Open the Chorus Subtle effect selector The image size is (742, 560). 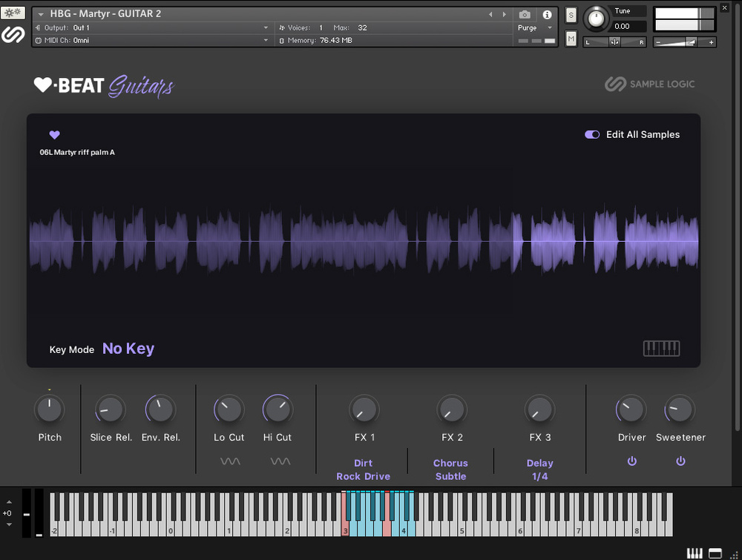[x=450, y=470]
